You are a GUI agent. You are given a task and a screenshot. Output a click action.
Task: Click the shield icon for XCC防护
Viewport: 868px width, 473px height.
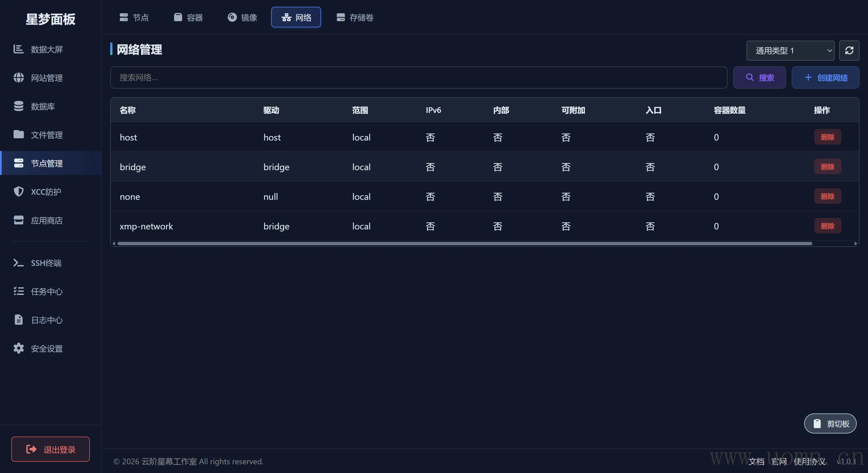[x=19, y=192]
